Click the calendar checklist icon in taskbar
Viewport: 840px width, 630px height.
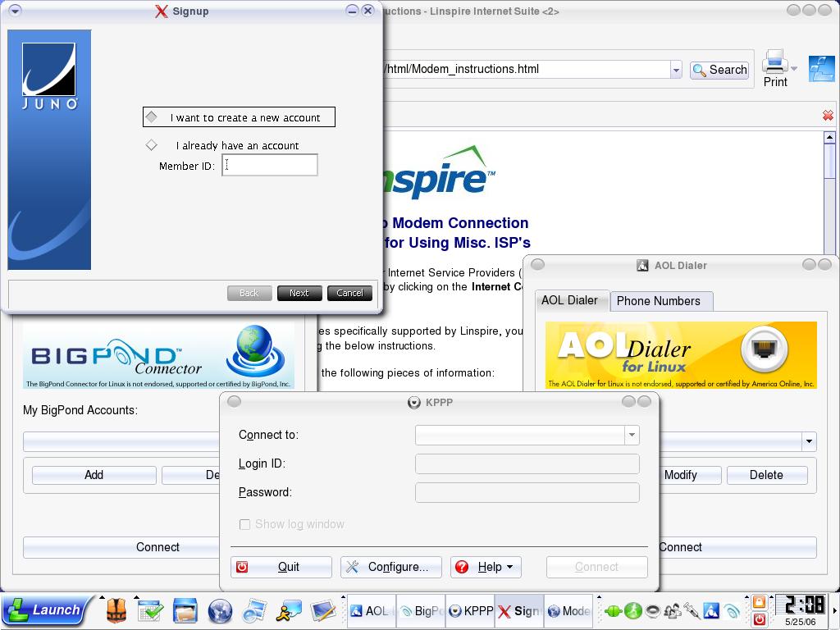coord(150,610)
